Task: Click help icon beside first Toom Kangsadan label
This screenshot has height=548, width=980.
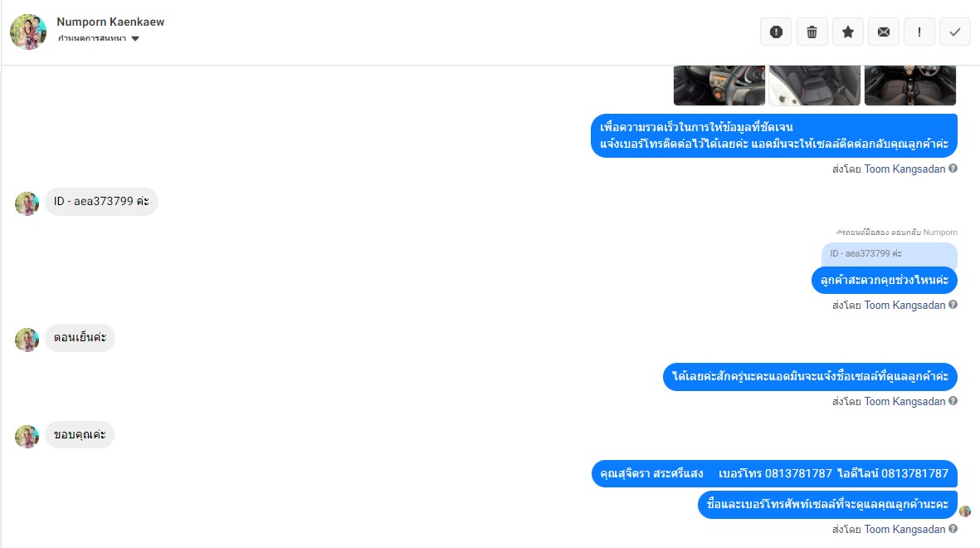Action: (953, 169)
